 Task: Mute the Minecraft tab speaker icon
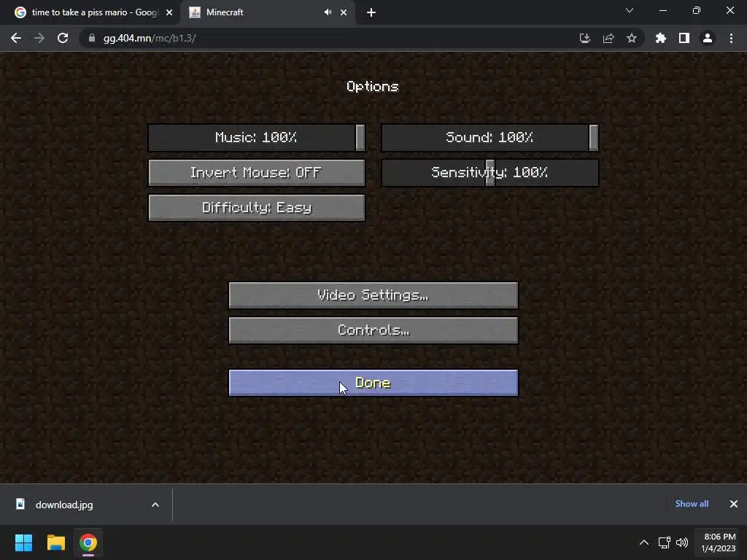click(328, 12)
